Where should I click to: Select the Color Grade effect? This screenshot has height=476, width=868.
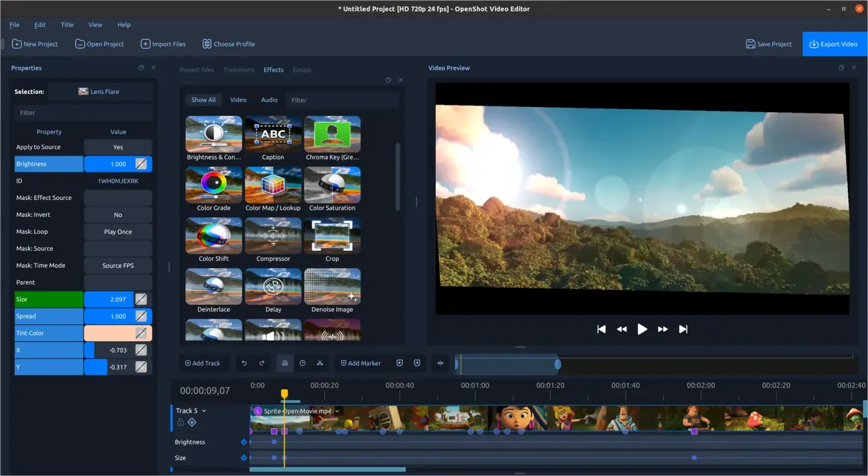(214, 189)
